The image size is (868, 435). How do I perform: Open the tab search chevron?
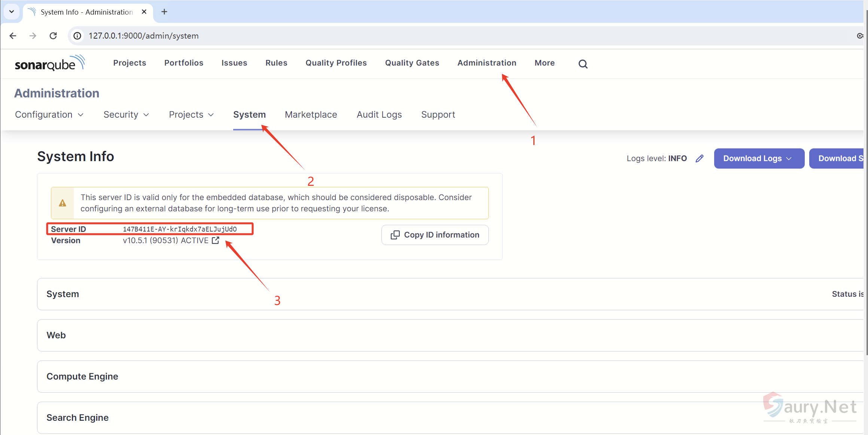point(12,12)
